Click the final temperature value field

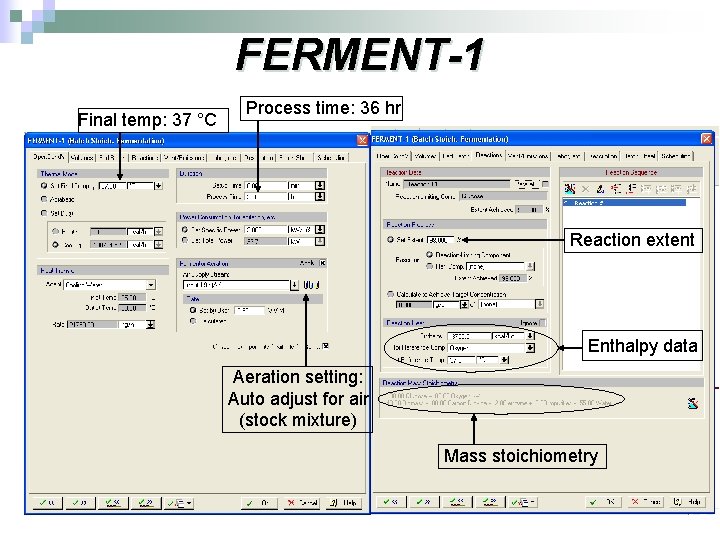pyautogui.click(x=112, y=186)
